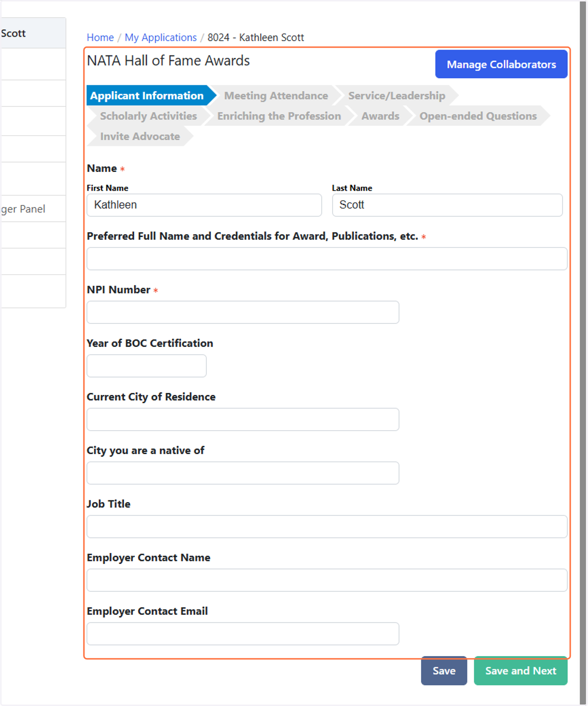
Task: Click the Year of BOC Certification field
Action: 147,366
